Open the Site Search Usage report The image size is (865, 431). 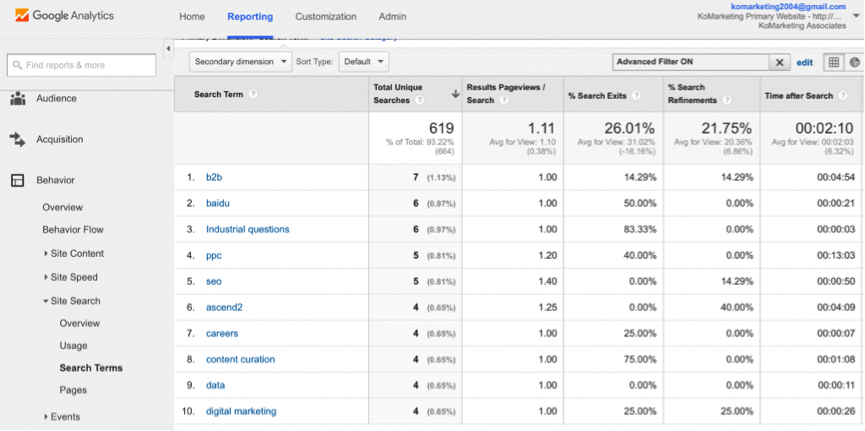[73, 346]
